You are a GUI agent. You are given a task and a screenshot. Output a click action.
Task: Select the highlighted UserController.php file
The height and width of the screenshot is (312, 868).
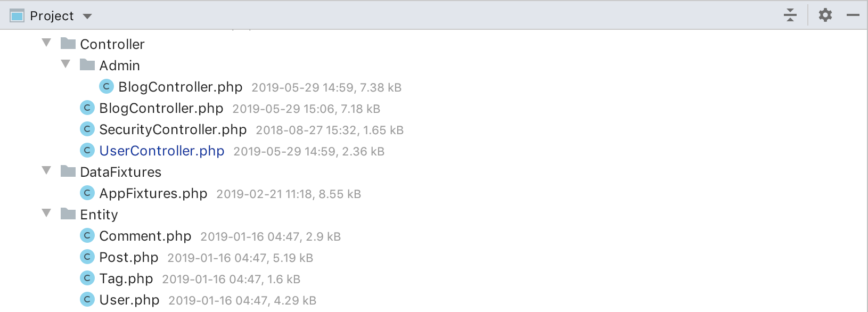162,151
